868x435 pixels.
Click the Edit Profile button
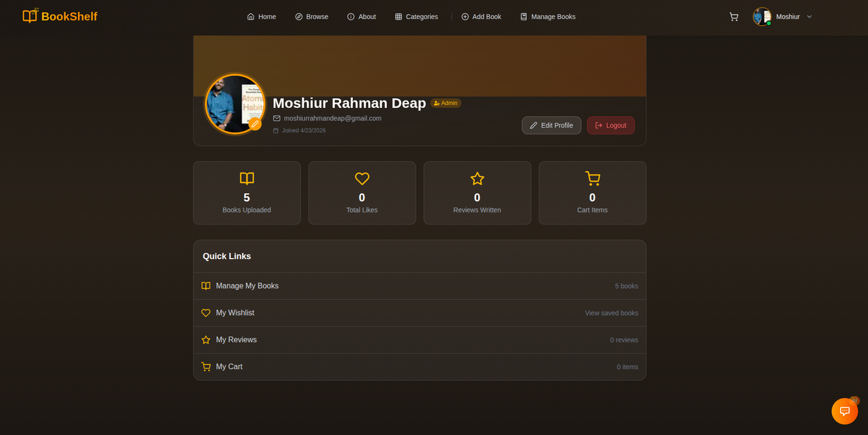[551, 126]
